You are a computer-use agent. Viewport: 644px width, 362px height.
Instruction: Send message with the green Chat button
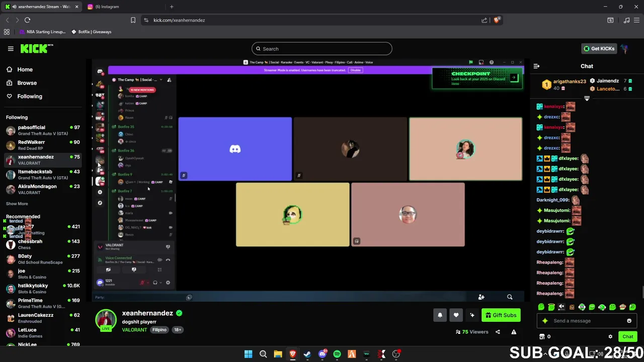628,337
